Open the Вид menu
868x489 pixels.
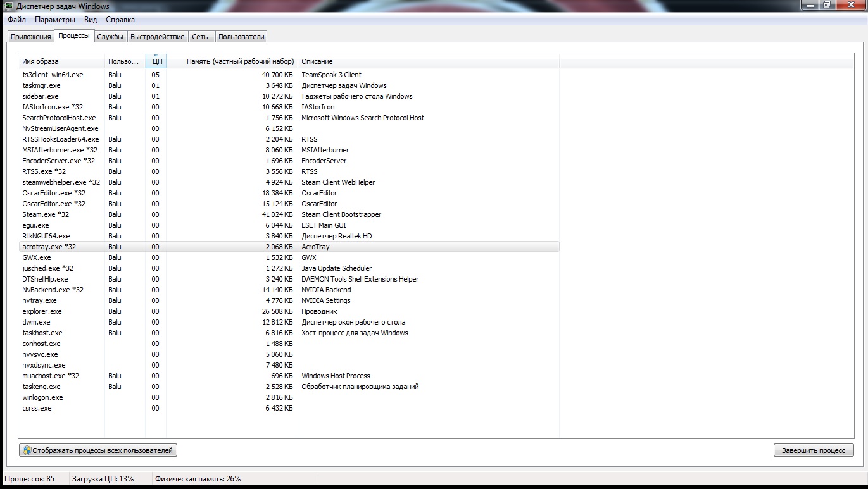(91, 20)
